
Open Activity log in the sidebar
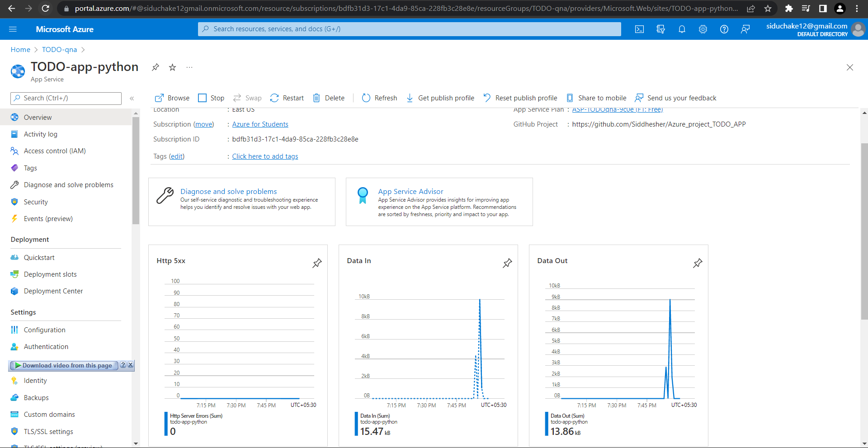(x=66, y=134)
